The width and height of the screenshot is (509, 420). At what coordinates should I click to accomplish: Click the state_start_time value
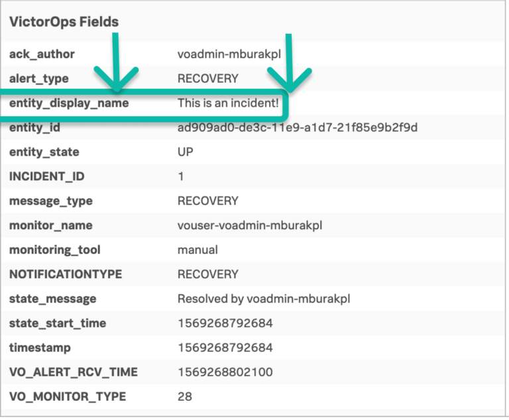[225, 323]
